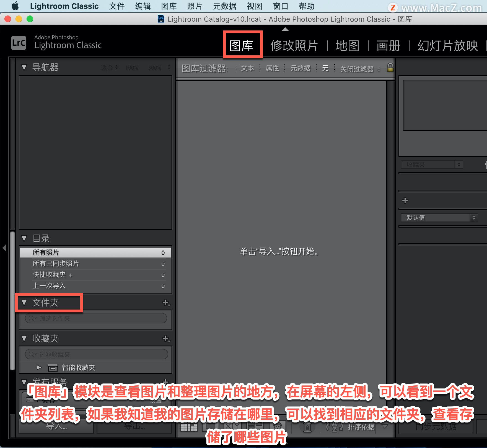Add to quick collection via 快捷收藏夹 plus sign

[71, 275]
